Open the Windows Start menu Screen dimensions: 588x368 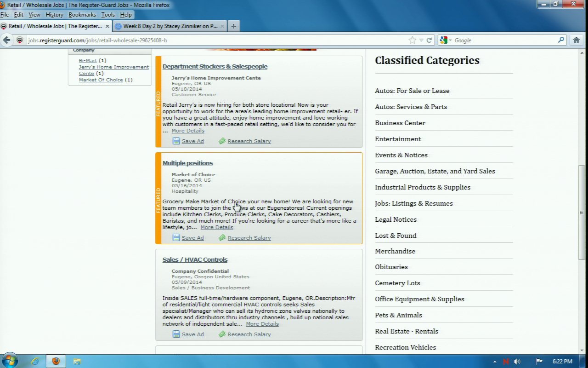pos(9,361)
